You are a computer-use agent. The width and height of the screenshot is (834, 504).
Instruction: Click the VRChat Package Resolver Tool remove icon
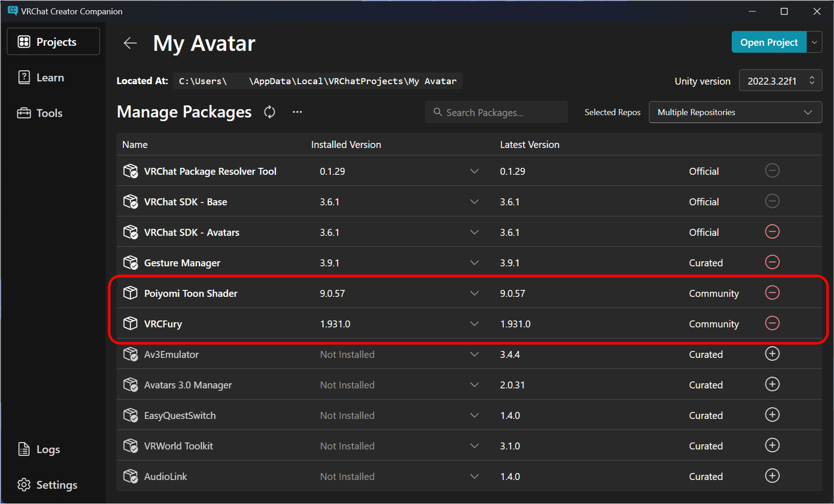click(772, 171)
